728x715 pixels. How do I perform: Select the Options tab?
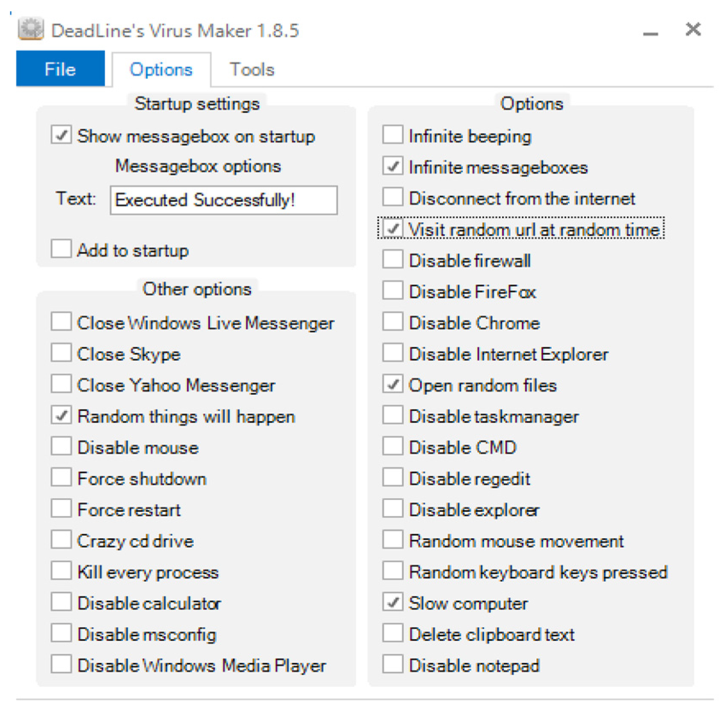click(161, 70)
